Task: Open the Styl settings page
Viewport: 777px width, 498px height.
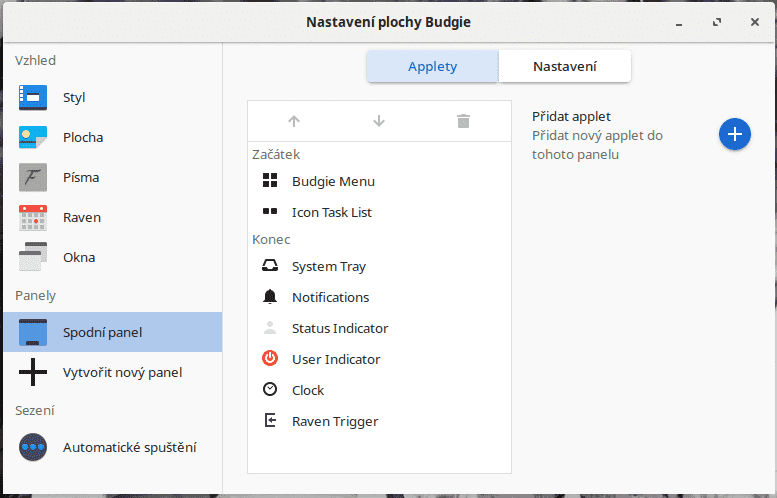Action: (74, 97)
